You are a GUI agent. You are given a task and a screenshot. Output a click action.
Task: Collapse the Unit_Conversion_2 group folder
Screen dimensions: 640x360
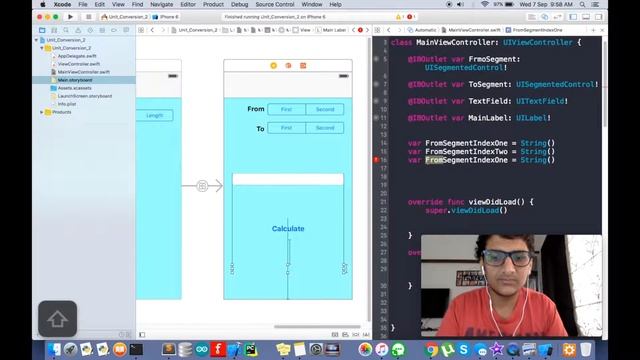[x=42, y=48]
